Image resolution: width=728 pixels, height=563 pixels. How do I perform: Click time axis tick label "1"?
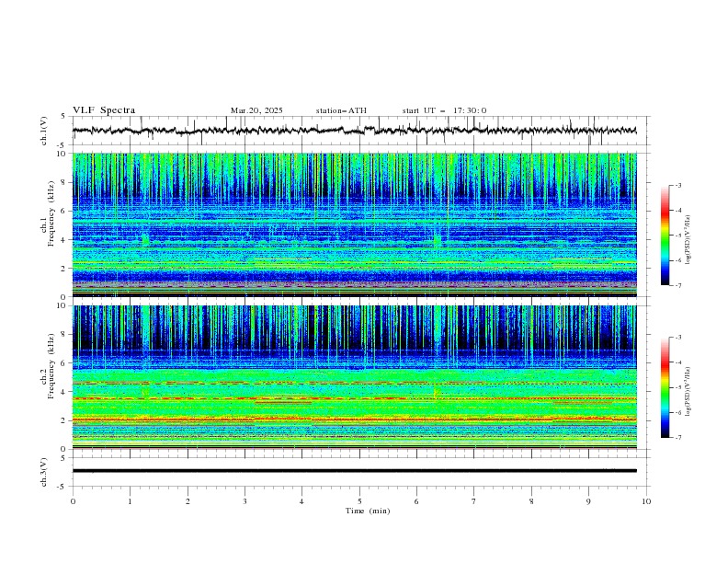(130, 501)
